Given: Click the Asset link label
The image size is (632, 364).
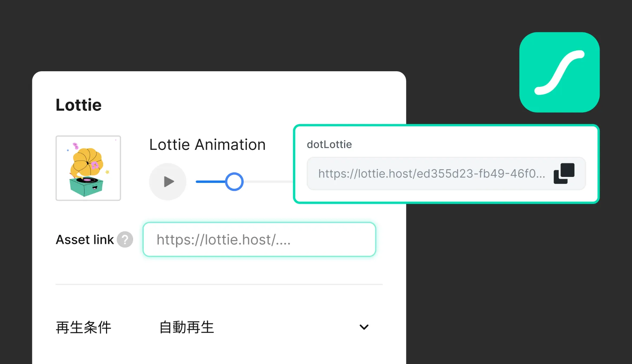Looking at the screenshot, I should pos(85,240).
